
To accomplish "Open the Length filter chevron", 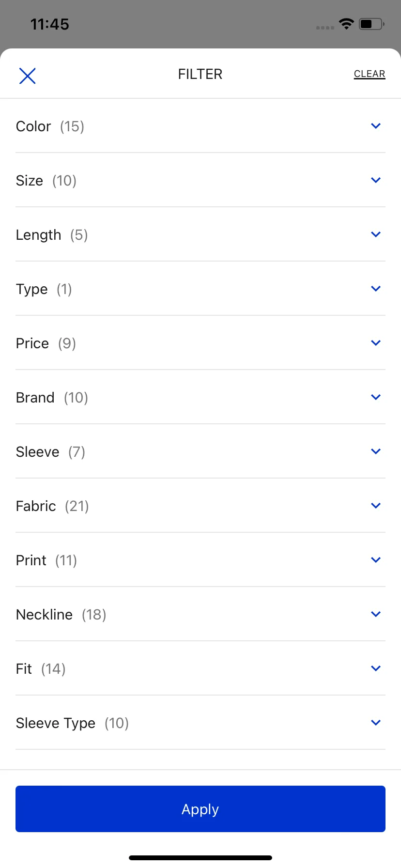I will coord(376,234).
